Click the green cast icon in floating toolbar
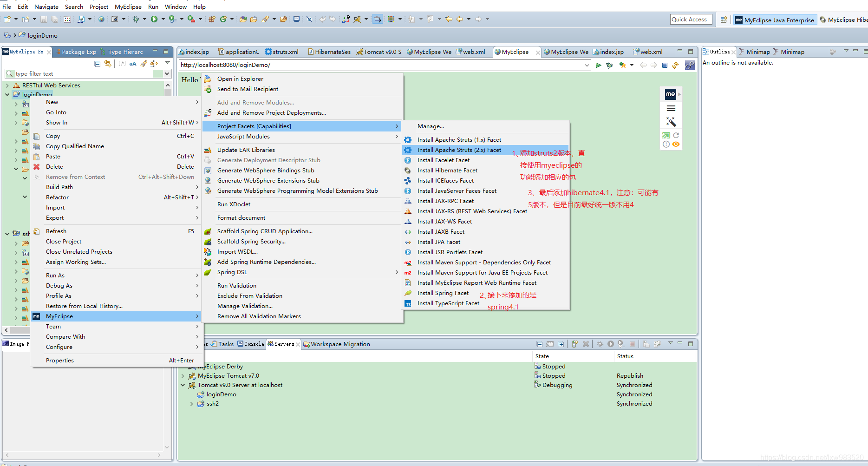 666,135
